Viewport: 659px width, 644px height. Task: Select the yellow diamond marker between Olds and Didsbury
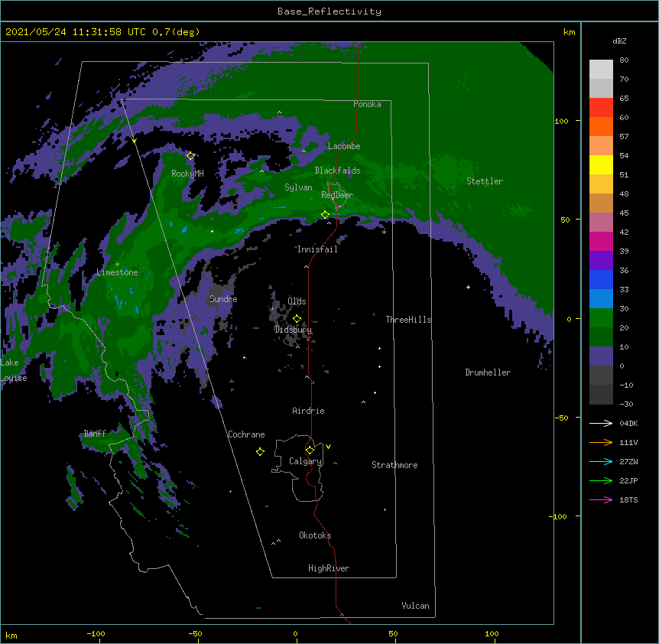297,319
